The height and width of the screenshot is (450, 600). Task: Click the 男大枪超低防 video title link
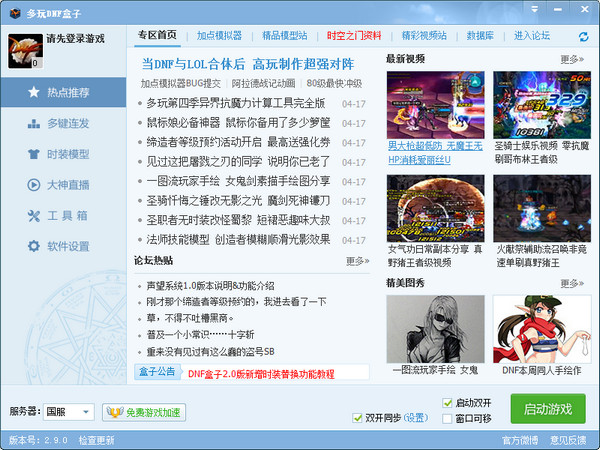pyautogui.click(x=435, y=153)
